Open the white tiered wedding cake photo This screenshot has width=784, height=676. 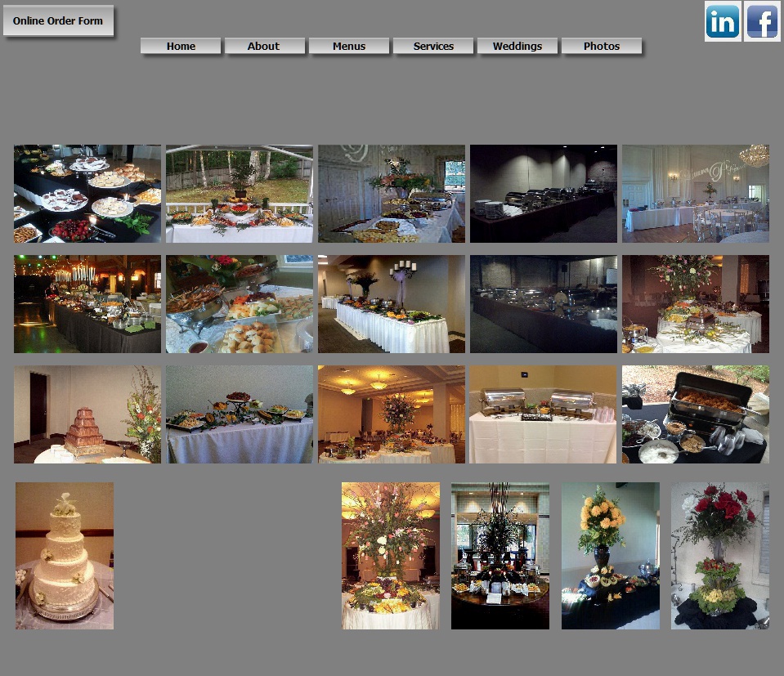pos(65,556)
